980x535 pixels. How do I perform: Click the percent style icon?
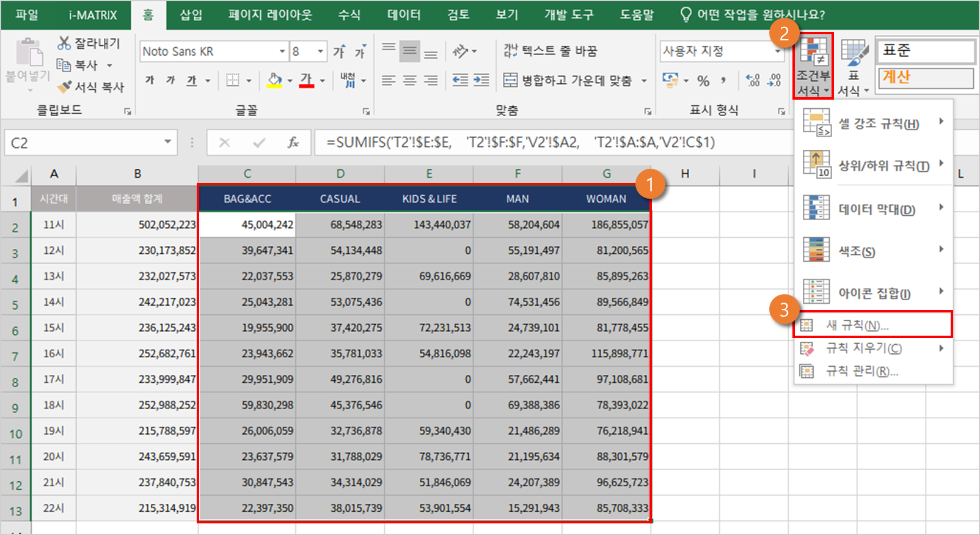(x=703, y=81)
